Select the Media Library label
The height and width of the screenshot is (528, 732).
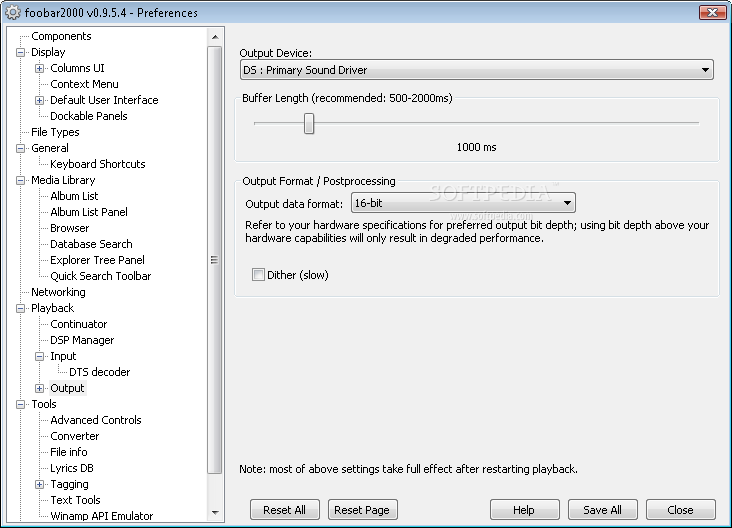point(63,180)
